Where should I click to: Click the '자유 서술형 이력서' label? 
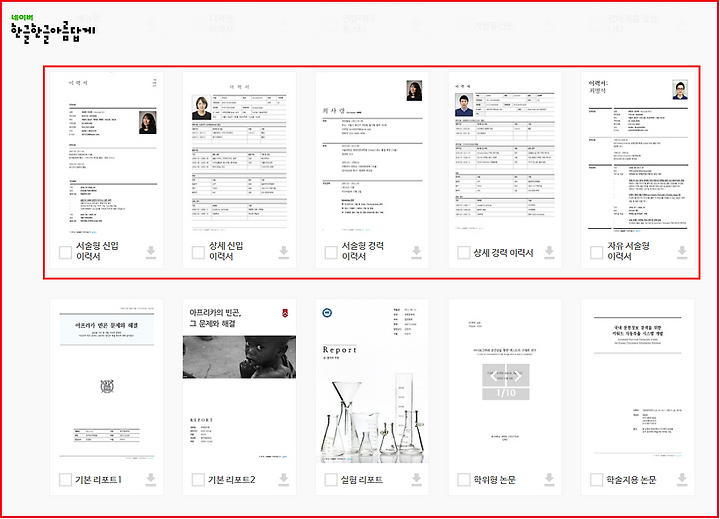click(x=629, y=251)
